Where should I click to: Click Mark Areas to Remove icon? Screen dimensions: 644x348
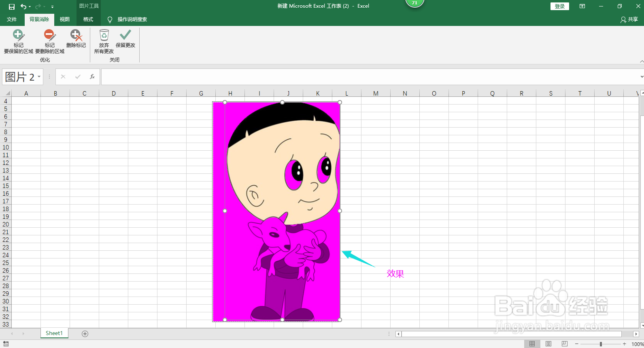[x=49, y=35]
